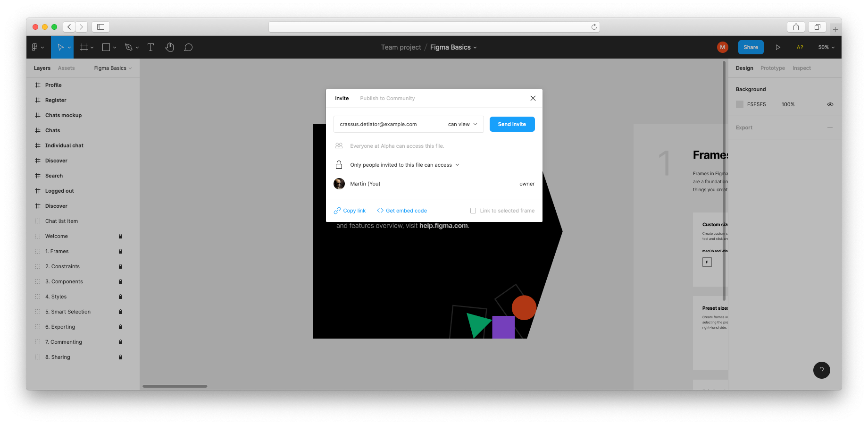Click the Send invite button
Viewport: 868px width, 425px height.
coord(512,124)
